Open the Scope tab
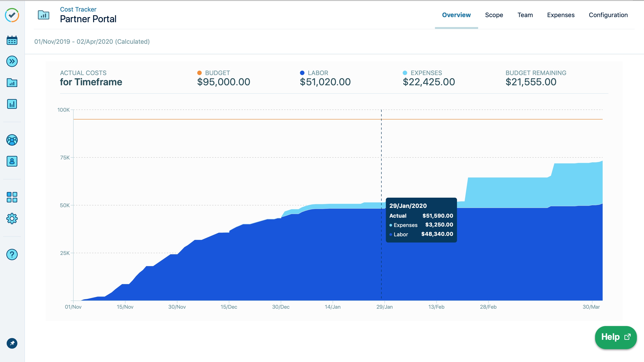The width and height of the screenshot is (644, 362). pyautogui.click(x=494, y=15)
